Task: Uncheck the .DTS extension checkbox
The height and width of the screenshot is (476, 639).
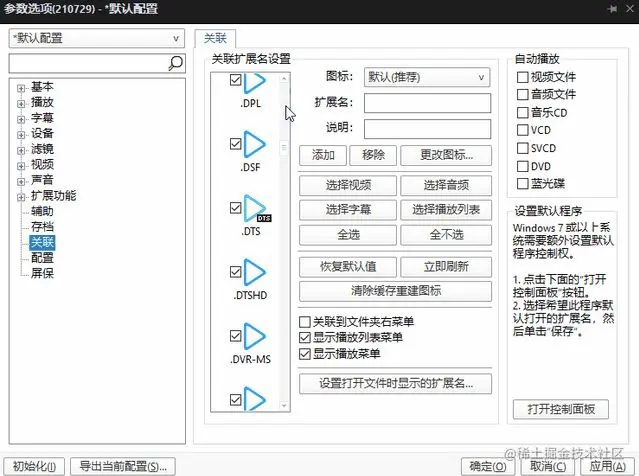Action: [236, 208]
